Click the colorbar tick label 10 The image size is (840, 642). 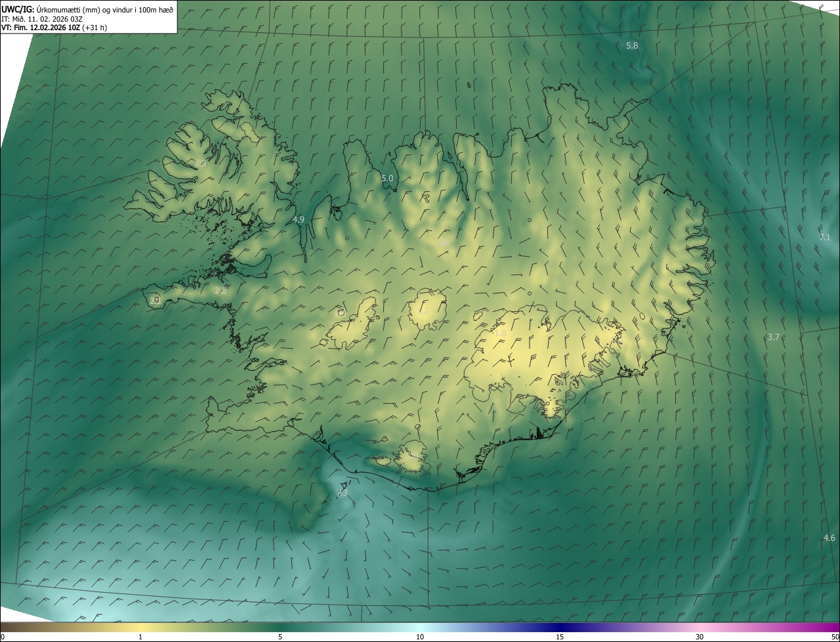(420, 637)
